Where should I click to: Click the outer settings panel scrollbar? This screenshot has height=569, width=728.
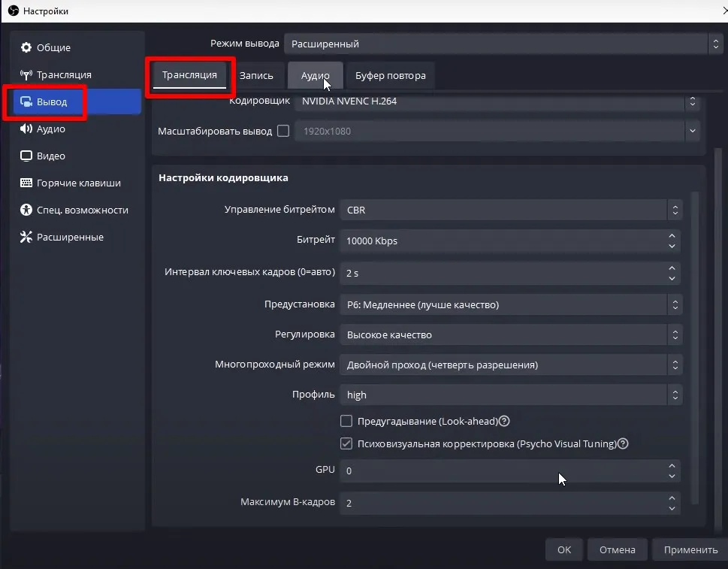click(x=718, y=340)
